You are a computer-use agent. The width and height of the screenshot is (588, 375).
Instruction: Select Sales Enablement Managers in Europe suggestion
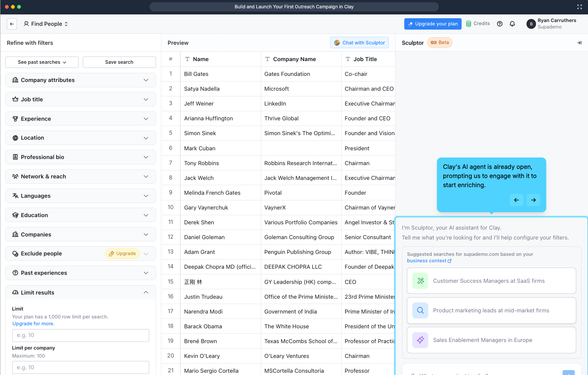[491, 340]
